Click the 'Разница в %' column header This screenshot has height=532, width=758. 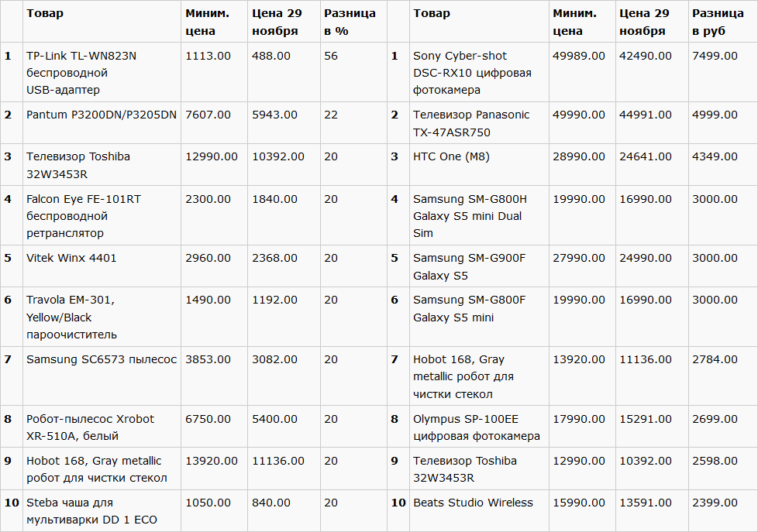[350, 22]
